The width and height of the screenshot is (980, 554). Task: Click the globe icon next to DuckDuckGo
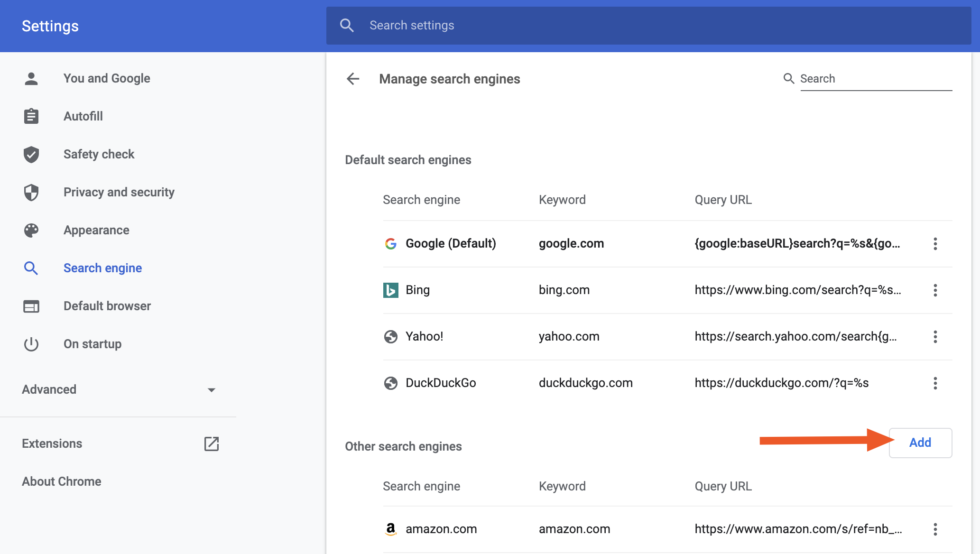point(391,383)
